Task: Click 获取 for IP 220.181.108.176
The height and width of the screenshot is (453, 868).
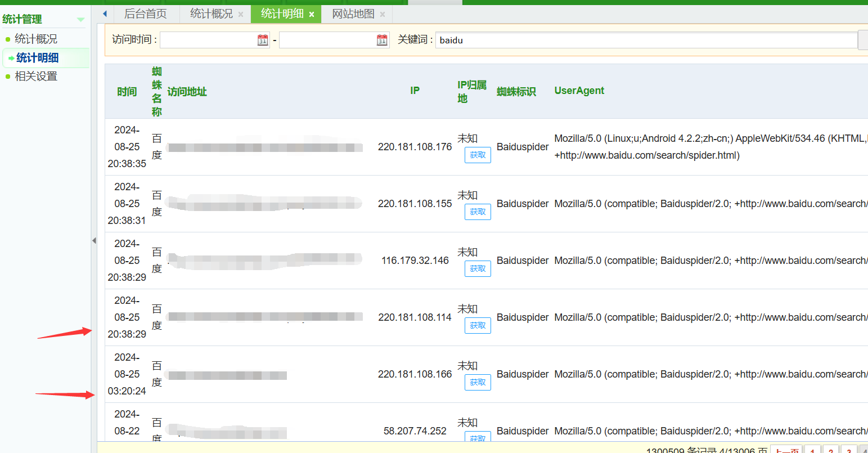Action: 478,155
